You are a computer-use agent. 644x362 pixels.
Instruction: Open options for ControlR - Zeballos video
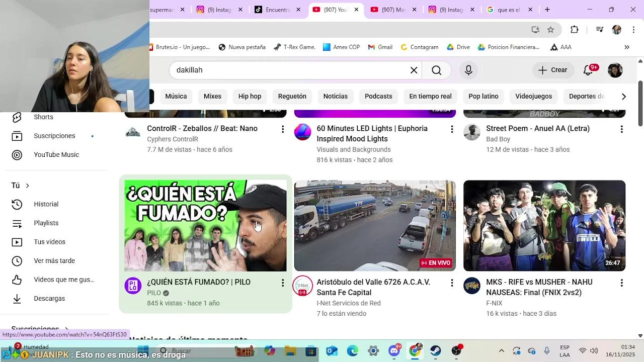[282, 129]
